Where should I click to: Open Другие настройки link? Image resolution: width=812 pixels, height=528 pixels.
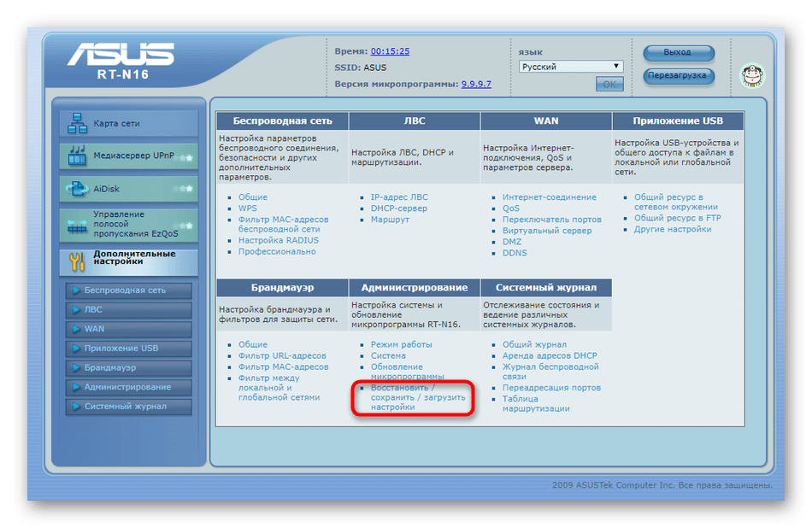(x=673, y=229)
